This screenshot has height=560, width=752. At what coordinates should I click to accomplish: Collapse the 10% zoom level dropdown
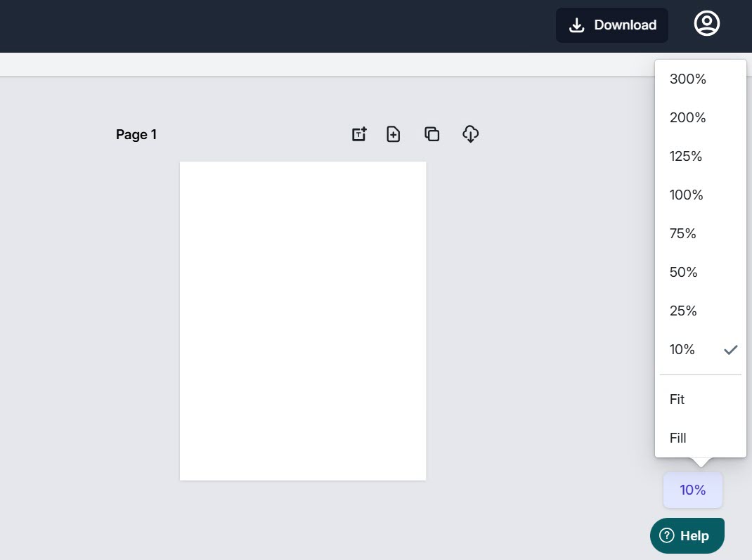[692, 490]
